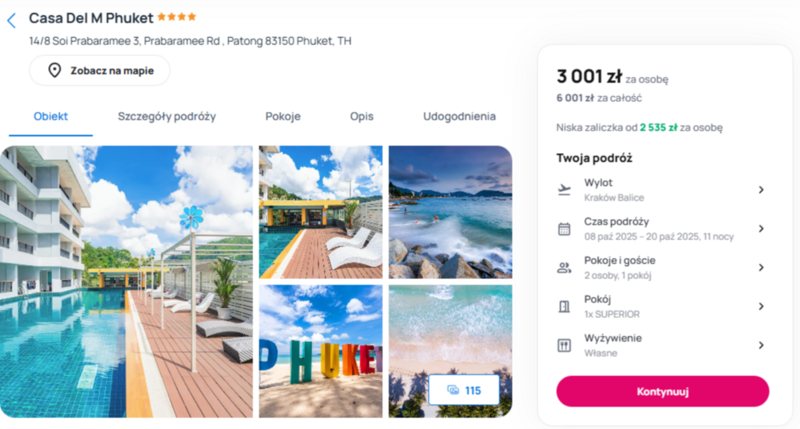This screenshot has width=800, height=429.
Task: Expand the Pokój SUPERIOR chevron
Action: pyautogui.click(x=761, y=306)
